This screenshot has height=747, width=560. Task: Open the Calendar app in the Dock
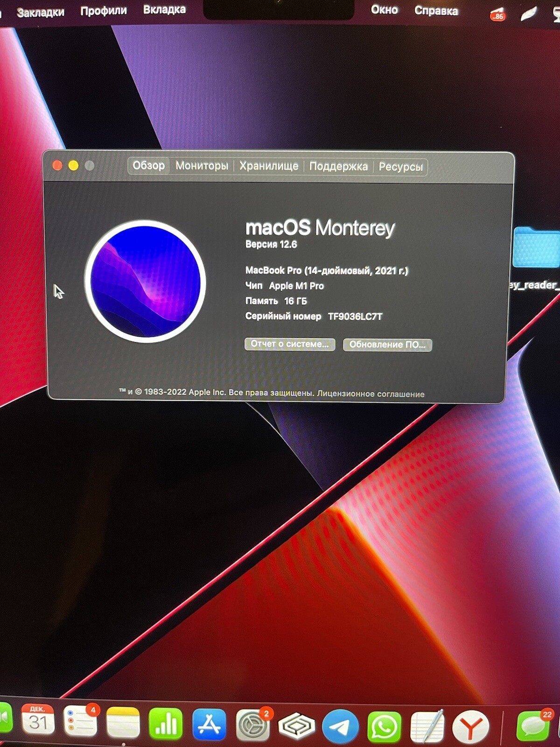38,720
